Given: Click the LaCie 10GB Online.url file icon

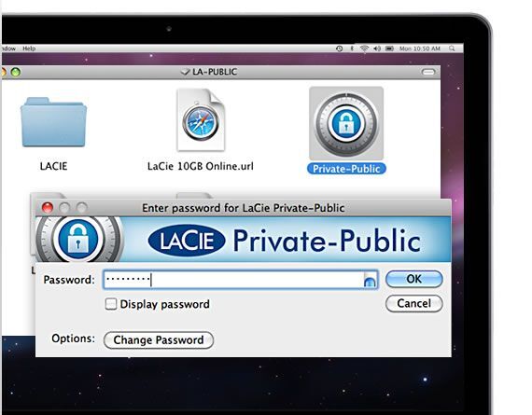Looking at the screenshot, I should pos(201,119).
